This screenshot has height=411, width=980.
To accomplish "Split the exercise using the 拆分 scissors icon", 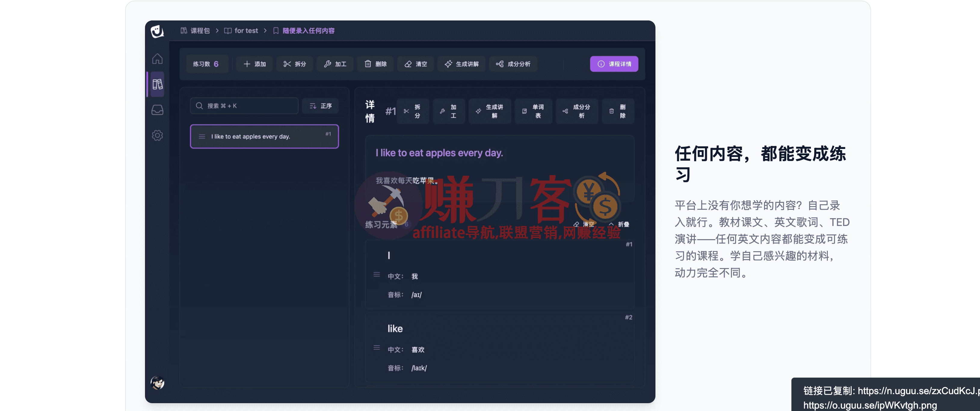I will coord(413,111).
